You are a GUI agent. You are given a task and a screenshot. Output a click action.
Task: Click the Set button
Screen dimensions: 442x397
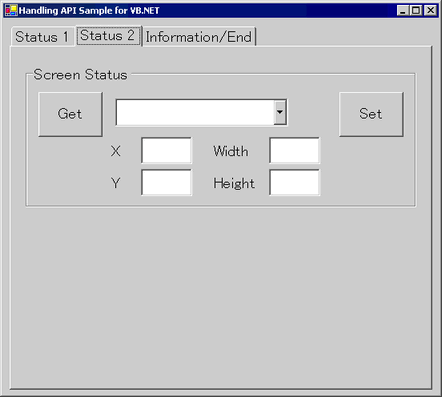point(371,114)
